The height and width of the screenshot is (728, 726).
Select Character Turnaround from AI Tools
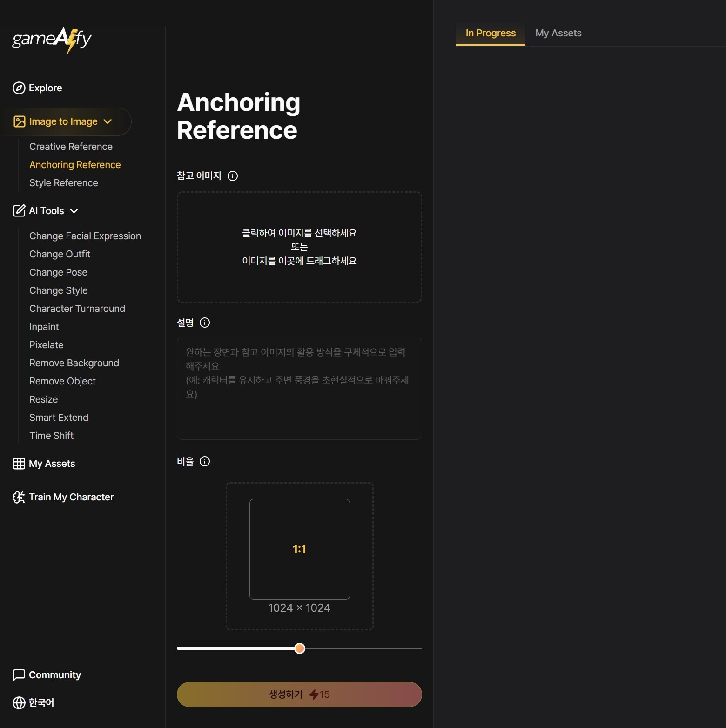[77, 309]
